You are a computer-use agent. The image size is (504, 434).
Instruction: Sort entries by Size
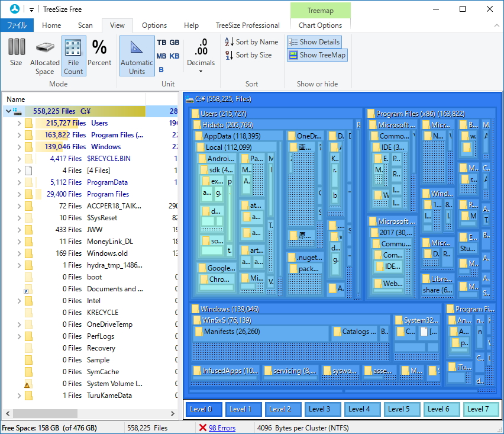coord(248,55)
